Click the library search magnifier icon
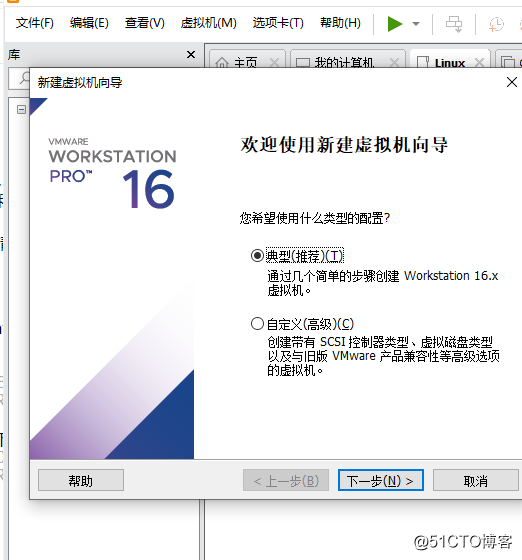The width and height of the screenshot is (522, 560). click(x=24, y=78)
